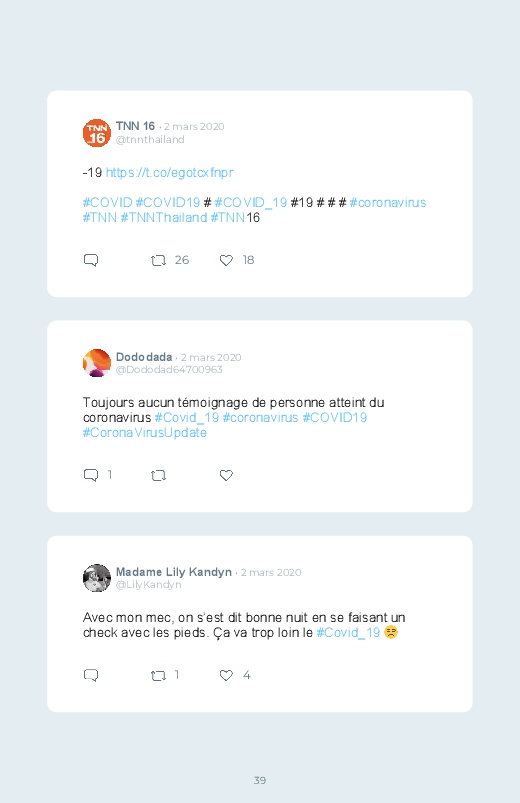Open the @tnnthailand handle
Image resolution: width=520 pixels, height=803 pixels.
click(150, 139)
